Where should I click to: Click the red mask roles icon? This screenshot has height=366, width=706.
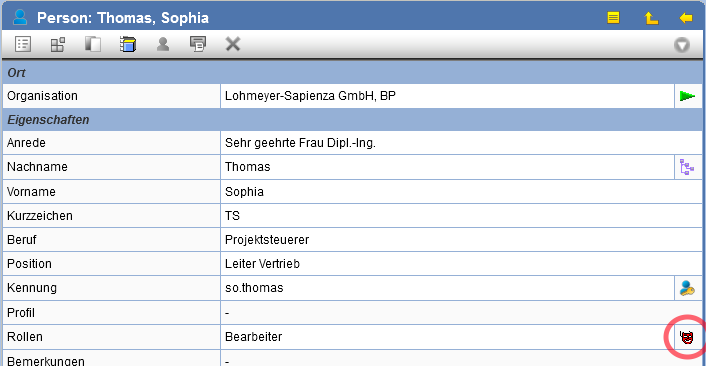[x=687, y=337]
